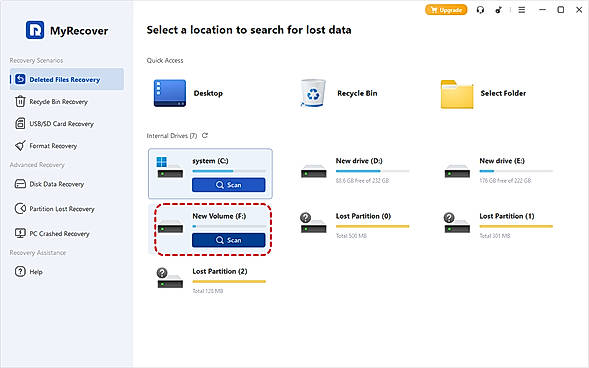Select the New drive (D:) name
The width and height of the screenshot is (589, 368).
click(359, 161)
